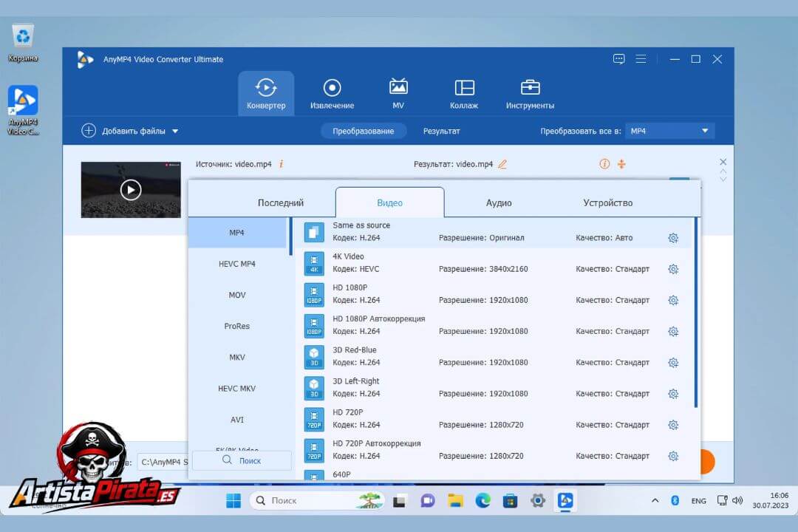This screenshot has width=798, height=532.
Task: Click the format list vertical scrollbar
Action: pyautogui.click(x=290, y=236)
